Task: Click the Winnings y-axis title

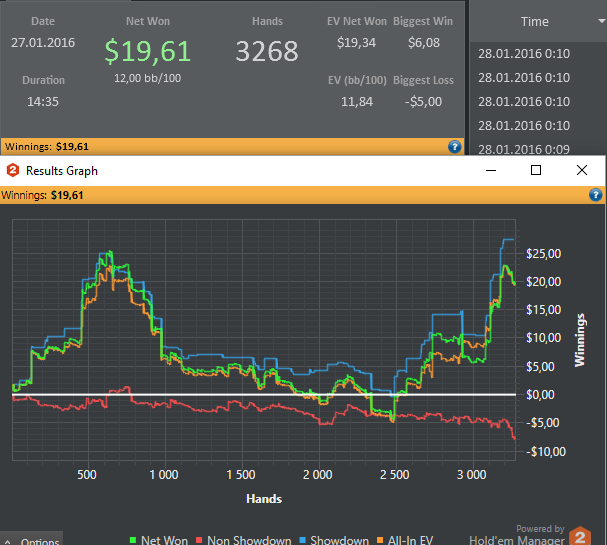Action: click(580, 340)
